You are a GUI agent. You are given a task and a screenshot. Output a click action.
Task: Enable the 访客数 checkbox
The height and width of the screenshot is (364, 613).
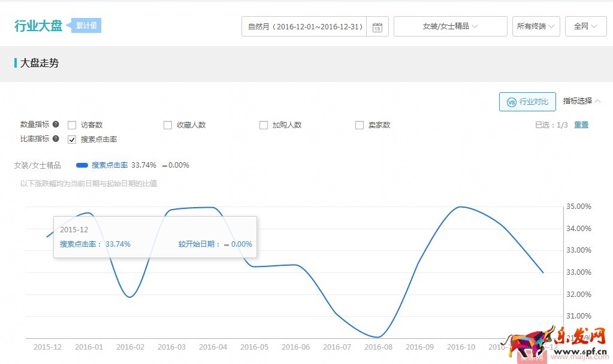[x=72, y=125]
